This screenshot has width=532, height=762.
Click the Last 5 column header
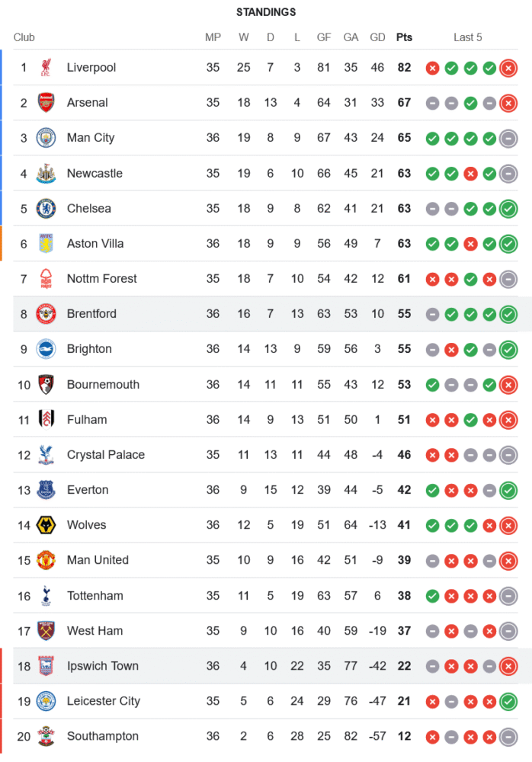coord(467,37)
